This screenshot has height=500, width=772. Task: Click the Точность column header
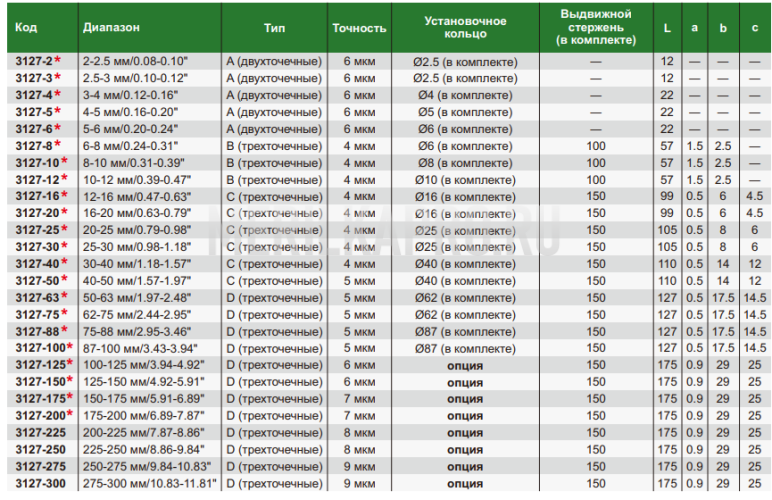359,28
